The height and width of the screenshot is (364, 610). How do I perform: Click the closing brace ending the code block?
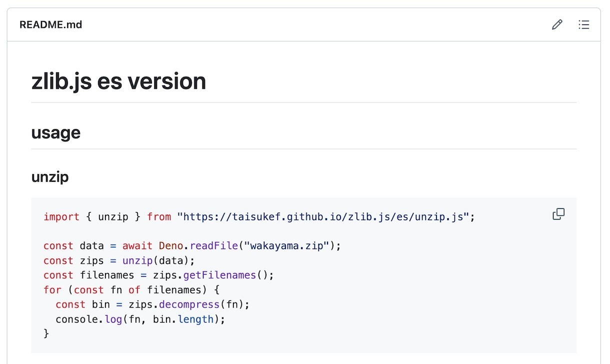click(x=46, y=334)
